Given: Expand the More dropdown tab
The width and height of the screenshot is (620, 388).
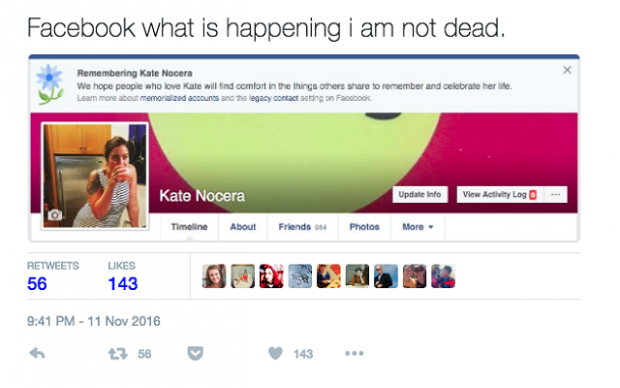Looking at the screenshot, I should click(x=418, y=227).
